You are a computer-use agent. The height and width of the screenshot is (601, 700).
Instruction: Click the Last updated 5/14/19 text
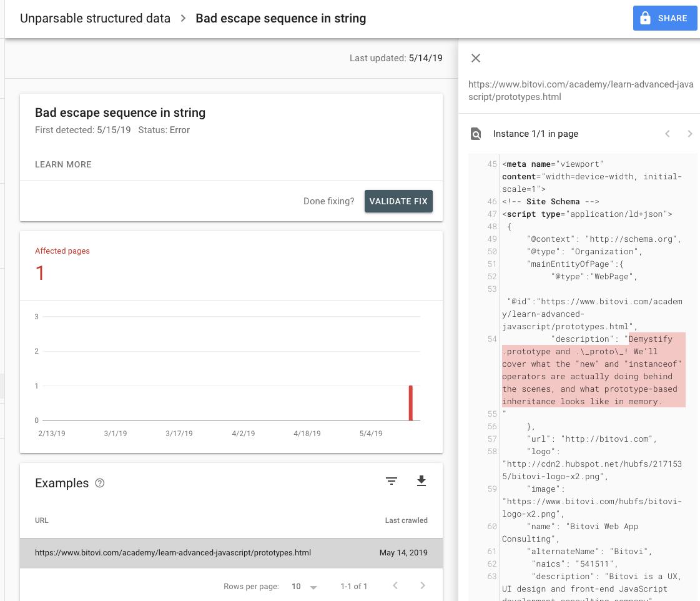(396, 58)
